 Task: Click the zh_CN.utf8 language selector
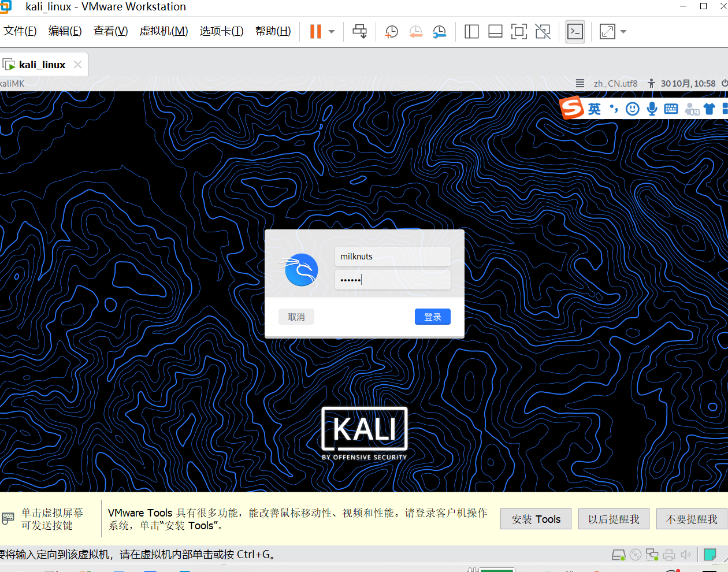[615, 83]
